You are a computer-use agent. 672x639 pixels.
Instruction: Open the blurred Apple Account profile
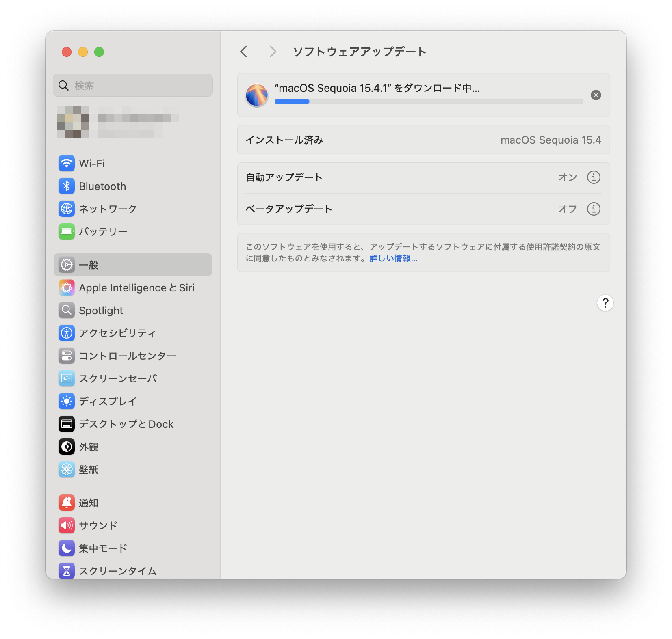click(x=118, y=122)
